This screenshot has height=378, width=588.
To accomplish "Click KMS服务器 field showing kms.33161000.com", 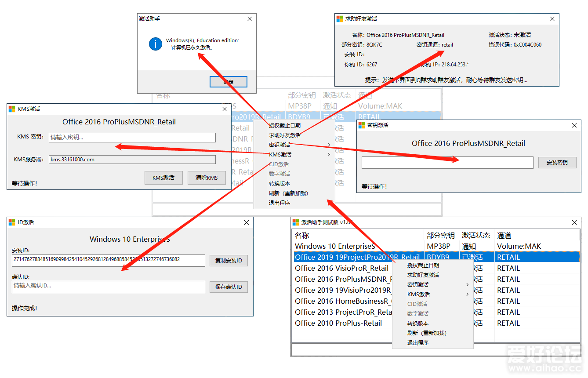I will click(132, 160).
